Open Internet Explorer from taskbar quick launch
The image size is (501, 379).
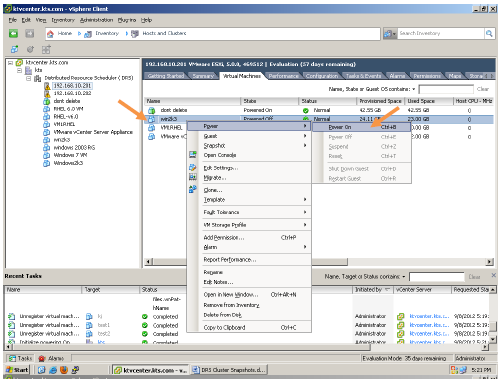click(53, 370)
